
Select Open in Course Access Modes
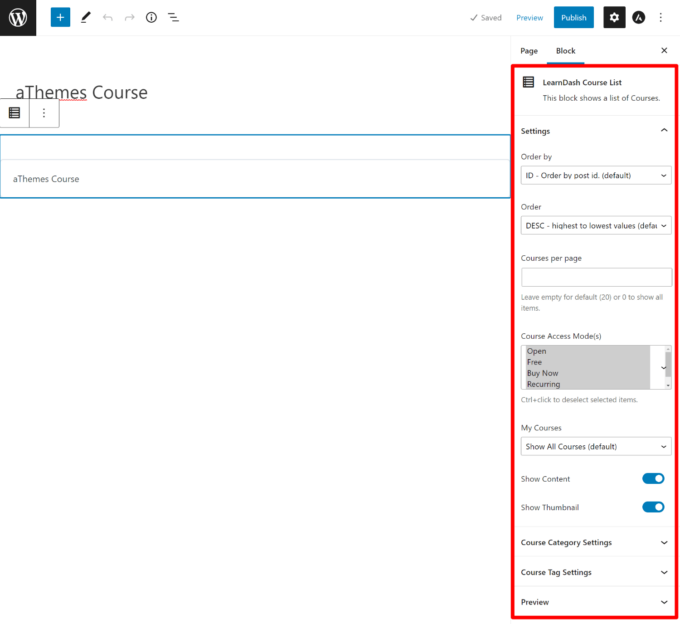[588, 351]
